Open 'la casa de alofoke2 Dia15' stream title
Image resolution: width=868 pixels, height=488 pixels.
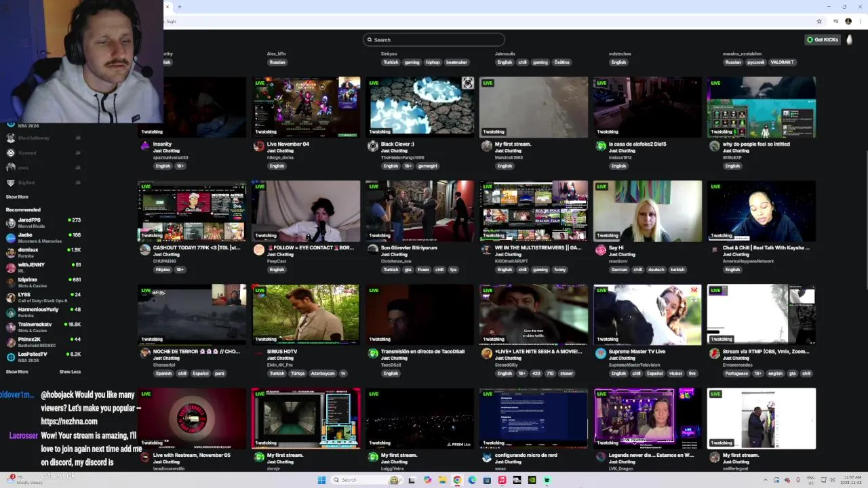point(637,144)
